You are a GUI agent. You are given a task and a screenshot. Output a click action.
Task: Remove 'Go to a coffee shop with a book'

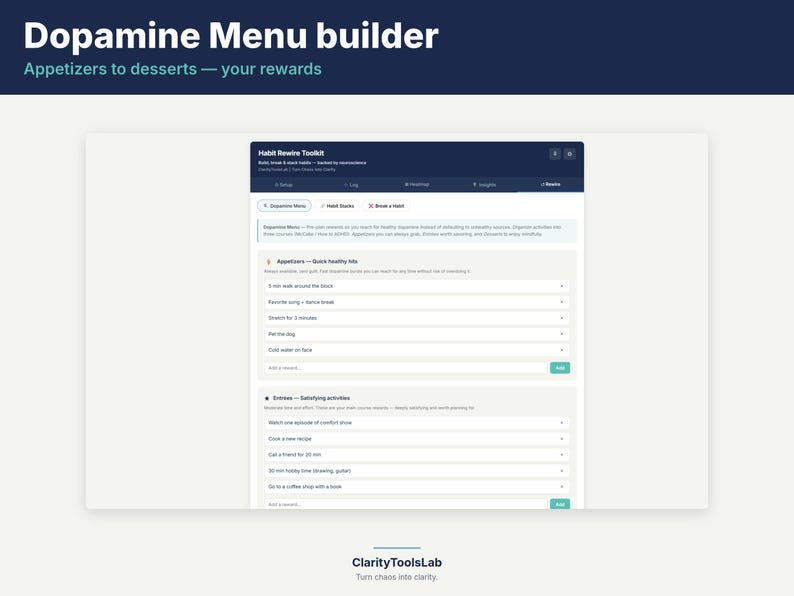click(562, 487)
